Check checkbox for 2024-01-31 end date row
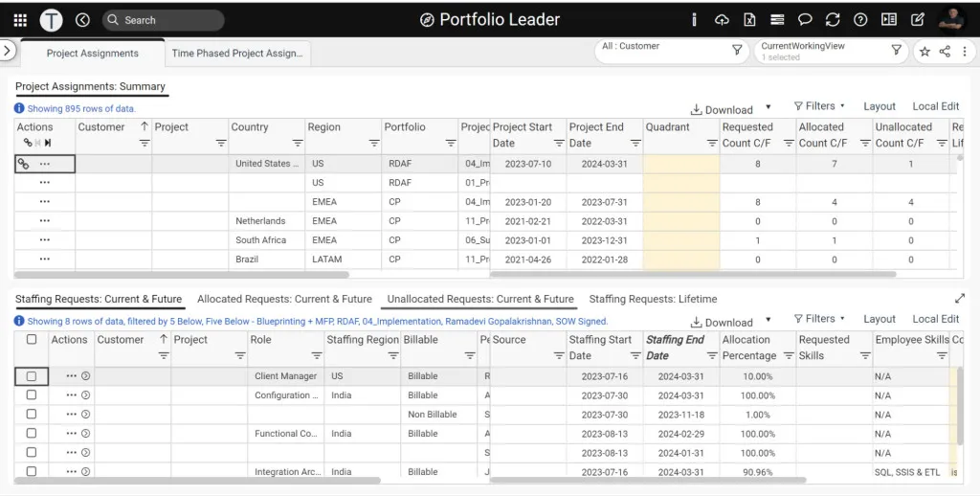The width and height of the screenshot is (980, 496). [32, 452]
